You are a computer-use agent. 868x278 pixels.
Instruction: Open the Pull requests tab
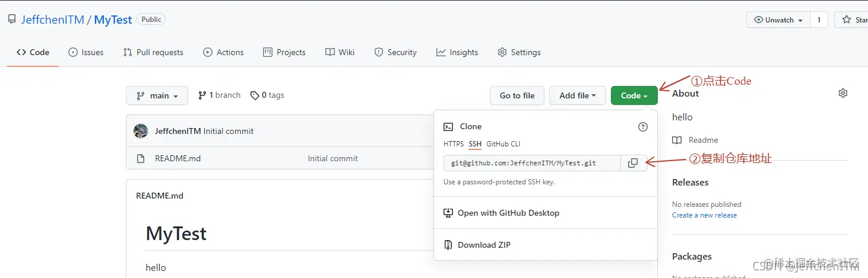point(153,52)
